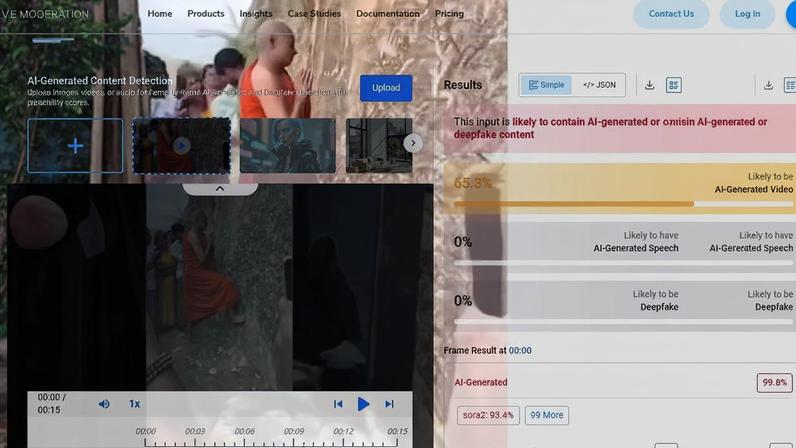The width and height of the screenshot is (796, 448).
Task: Click the video preview frame
Action: coord(220,287)
